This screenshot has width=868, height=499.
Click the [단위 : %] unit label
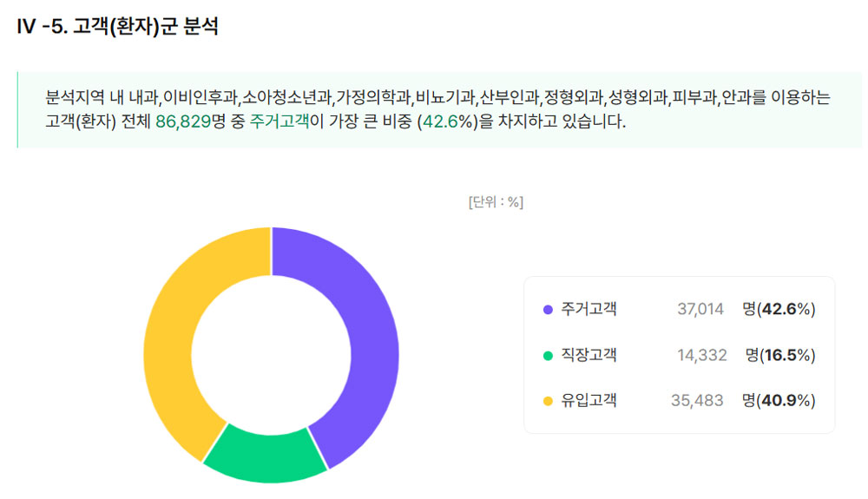coord(496,202)
